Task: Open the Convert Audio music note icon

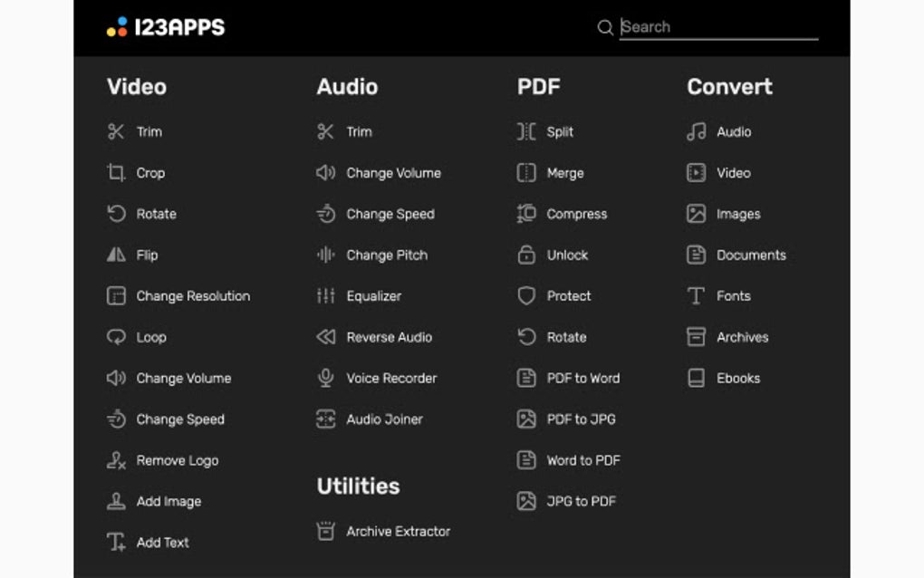Action: coord(696,132)
